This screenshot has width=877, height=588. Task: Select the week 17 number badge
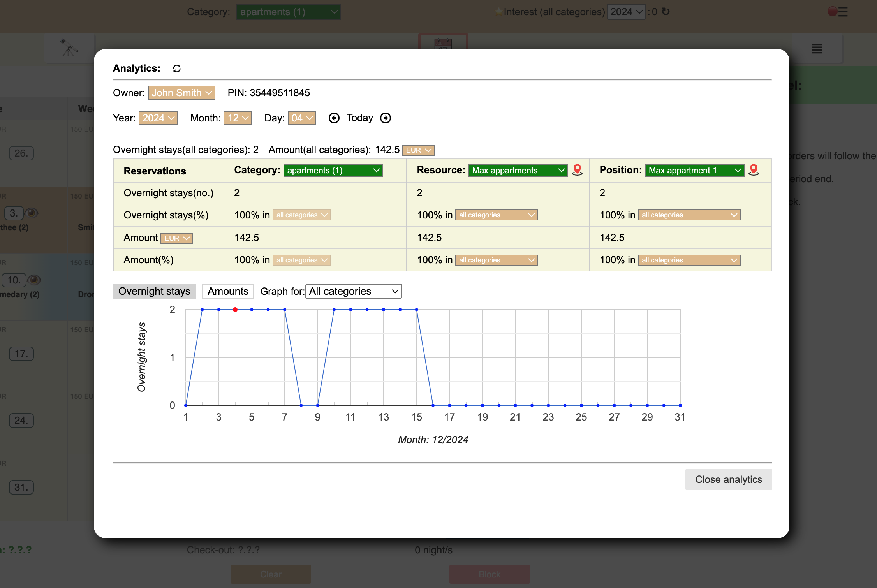pos(21,354)
